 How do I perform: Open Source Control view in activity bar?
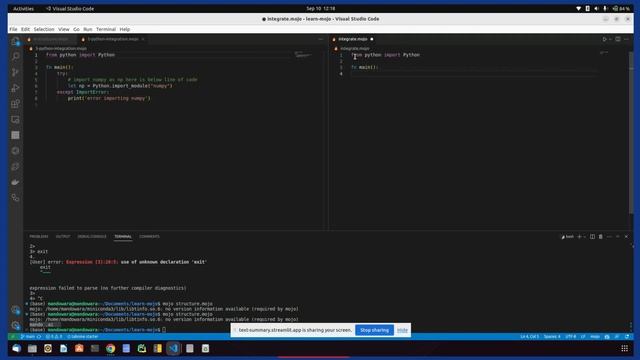coord(16,72)
